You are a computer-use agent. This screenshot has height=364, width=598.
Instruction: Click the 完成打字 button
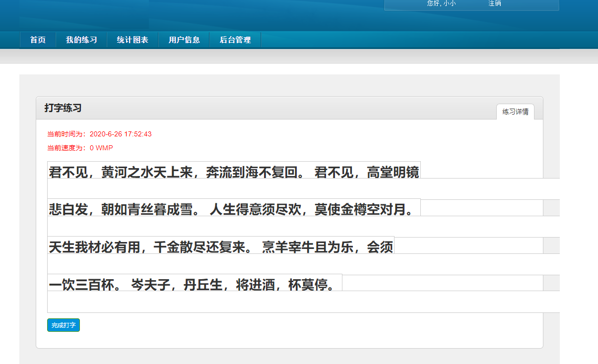click(64, 325)
